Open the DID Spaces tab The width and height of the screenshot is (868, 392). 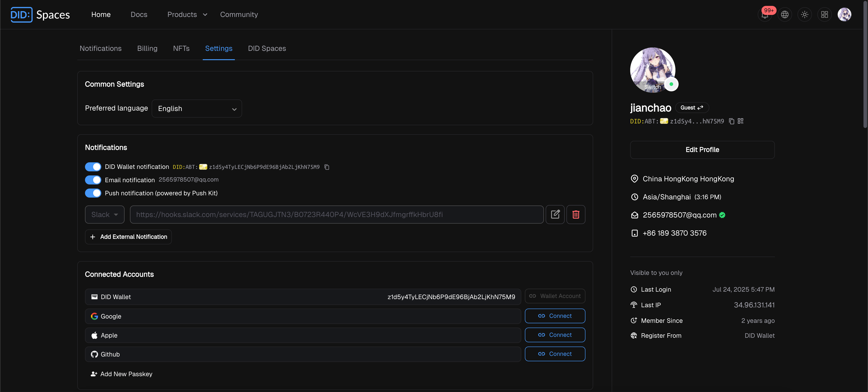click(x=267, y=49)
